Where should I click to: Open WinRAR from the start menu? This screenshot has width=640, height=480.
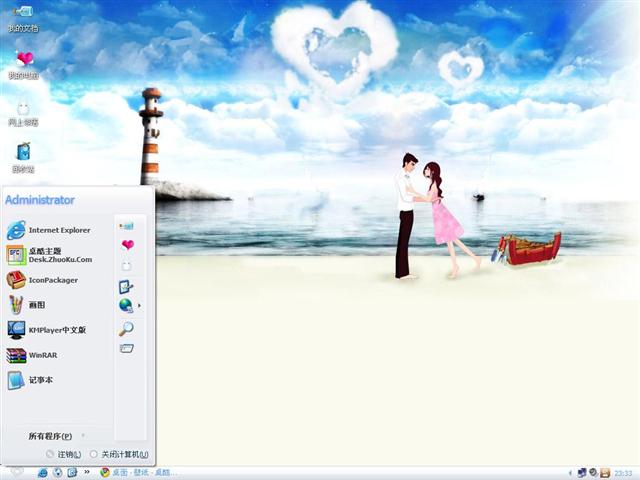32,355
